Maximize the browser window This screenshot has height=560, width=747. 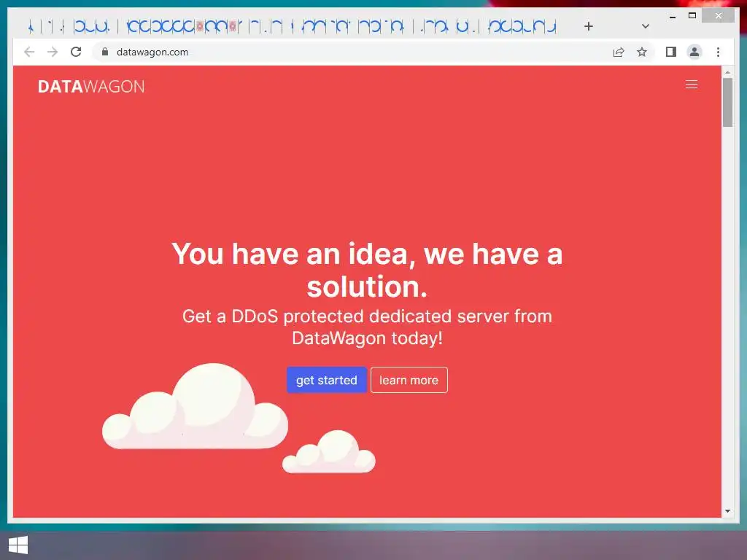tap(692, 16)
